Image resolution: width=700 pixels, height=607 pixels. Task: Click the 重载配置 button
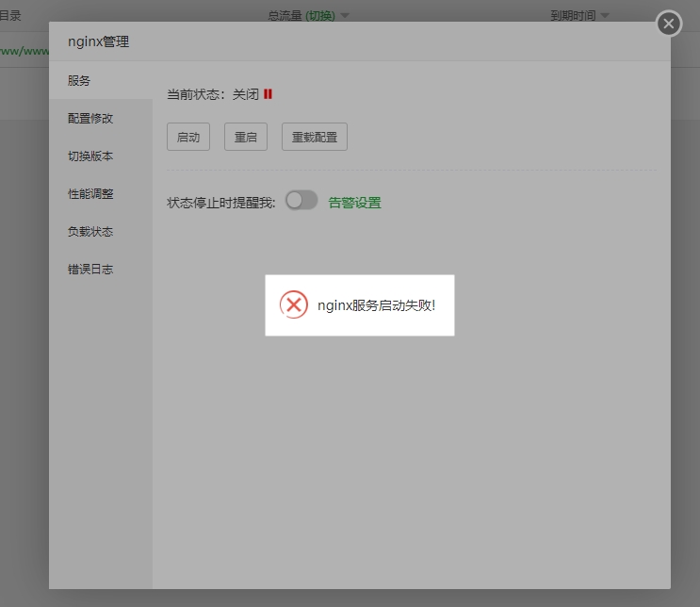(x=315, y=137)
